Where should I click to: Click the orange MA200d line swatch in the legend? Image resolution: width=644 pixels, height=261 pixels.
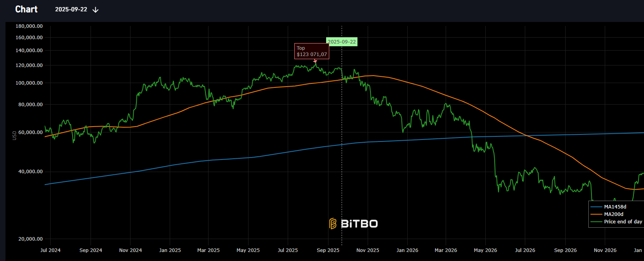click(596, 214)
